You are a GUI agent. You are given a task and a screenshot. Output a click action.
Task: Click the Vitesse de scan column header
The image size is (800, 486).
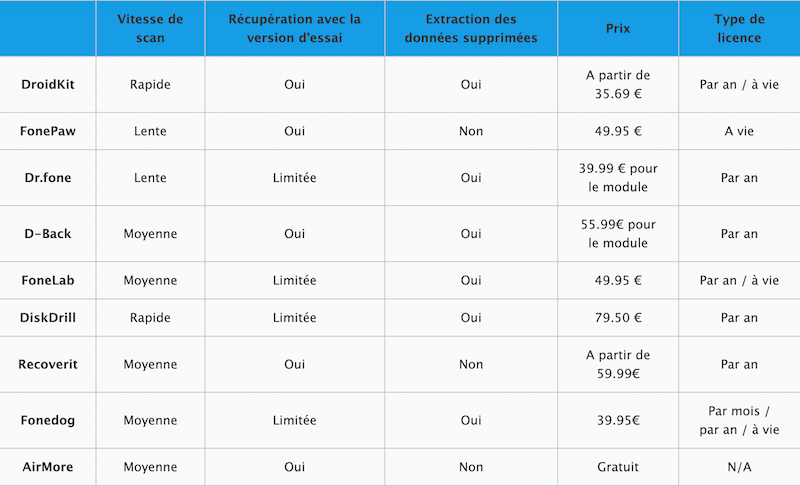point(150,28)
